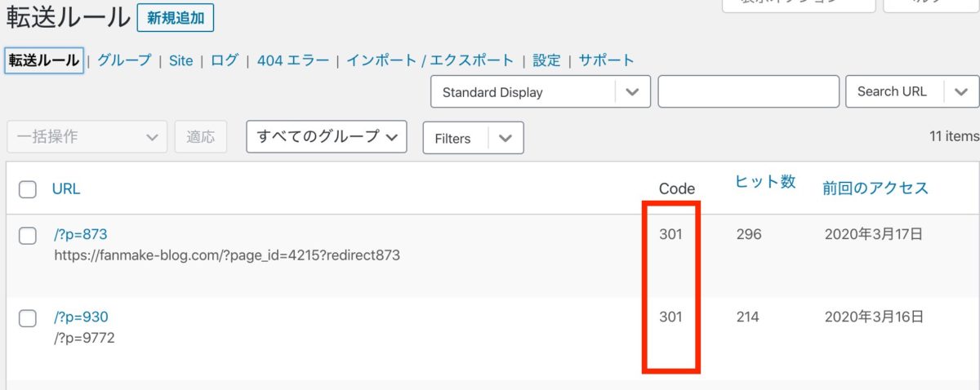The height and width of the screenshot is (390, 980).
Task: Open the すべてのグループ dropdown
Action: (x=327, y=137)
